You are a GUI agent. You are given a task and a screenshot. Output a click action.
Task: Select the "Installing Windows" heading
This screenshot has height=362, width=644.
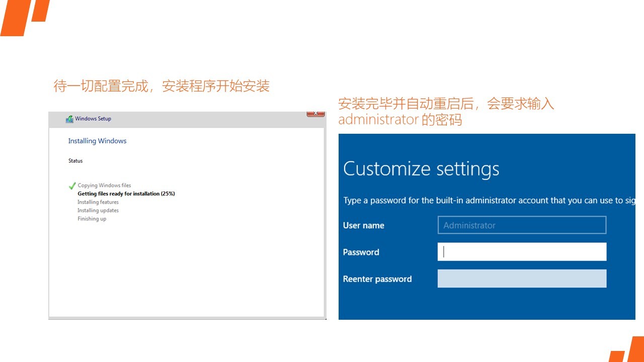click(97, 141)
